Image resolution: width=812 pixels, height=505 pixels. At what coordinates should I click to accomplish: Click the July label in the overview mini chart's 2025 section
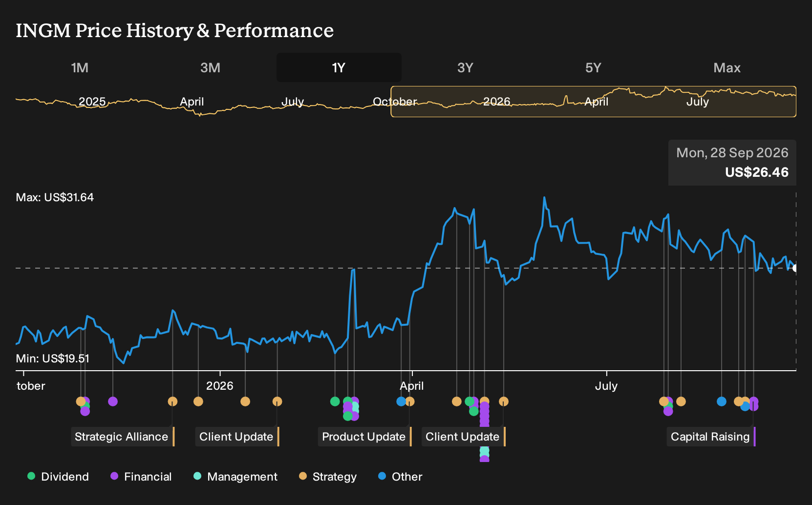point(292,102)
